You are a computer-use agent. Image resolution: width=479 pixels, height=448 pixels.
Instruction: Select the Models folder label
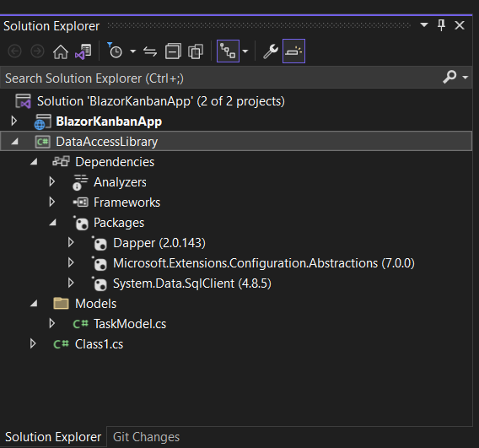pyautogui.click(x=95, y=304)
